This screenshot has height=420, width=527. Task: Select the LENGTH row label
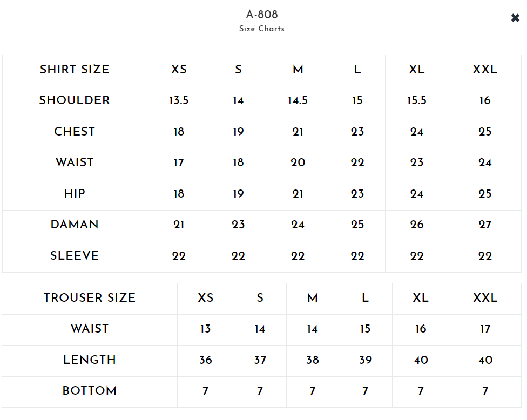click(90, 360)
